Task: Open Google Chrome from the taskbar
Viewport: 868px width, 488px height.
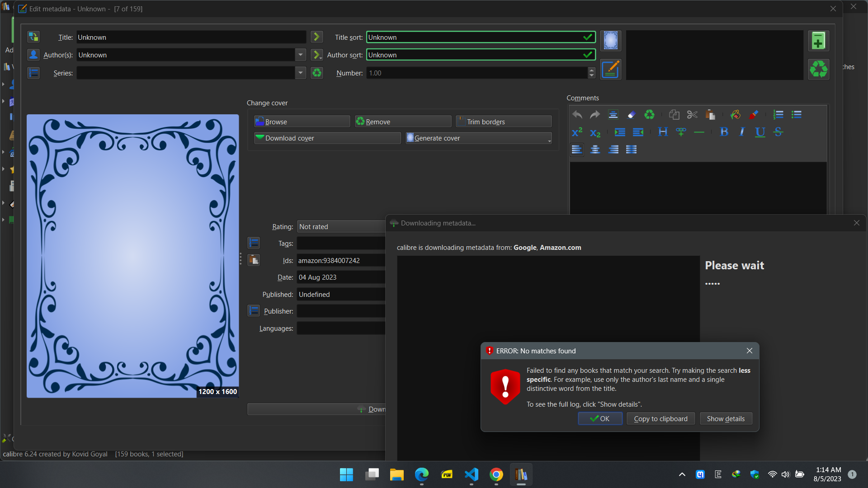Action: [496, 474]
